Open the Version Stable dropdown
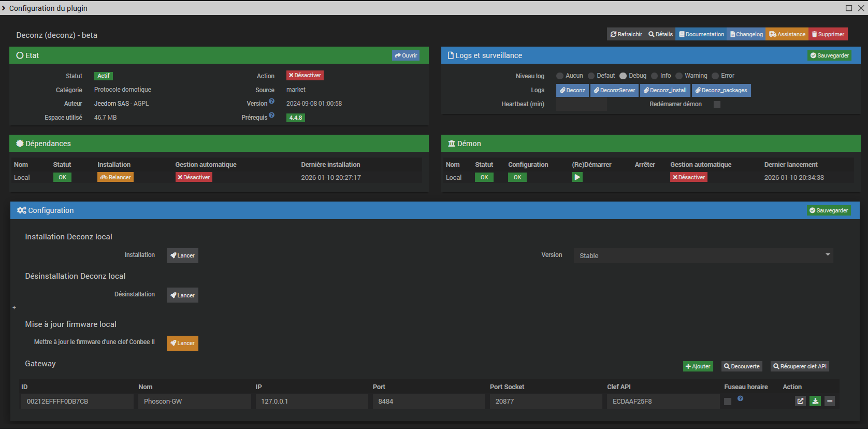Screen dimensions: 868x429 (703, 255)
